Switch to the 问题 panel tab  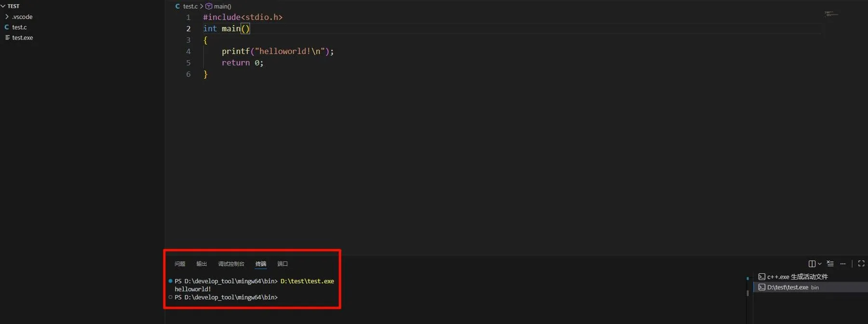pos(180,264)
